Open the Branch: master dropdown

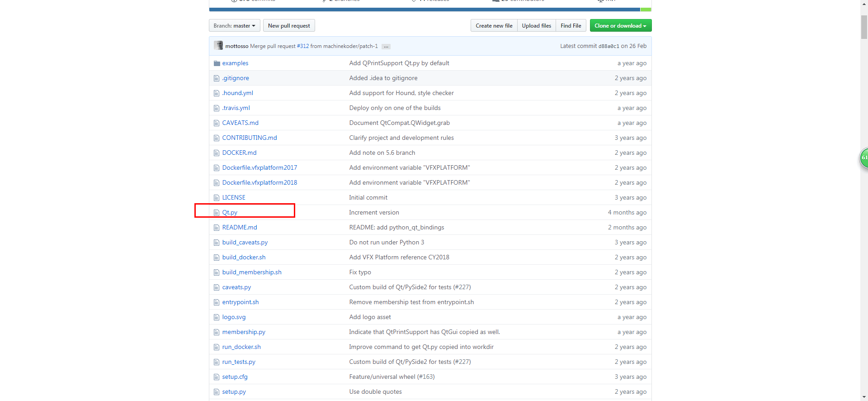234,26
